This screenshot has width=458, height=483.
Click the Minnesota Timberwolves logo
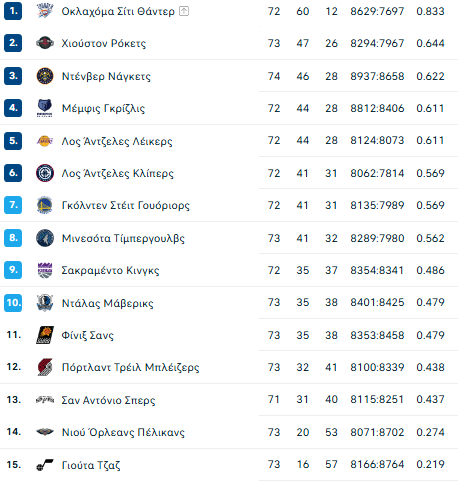[45, 238]
